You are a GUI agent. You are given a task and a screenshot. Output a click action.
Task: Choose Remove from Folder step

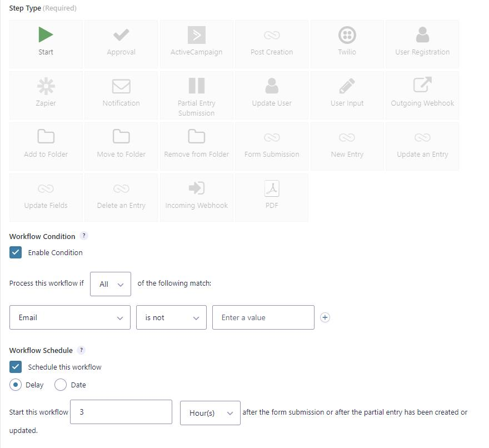click(197, 146)
